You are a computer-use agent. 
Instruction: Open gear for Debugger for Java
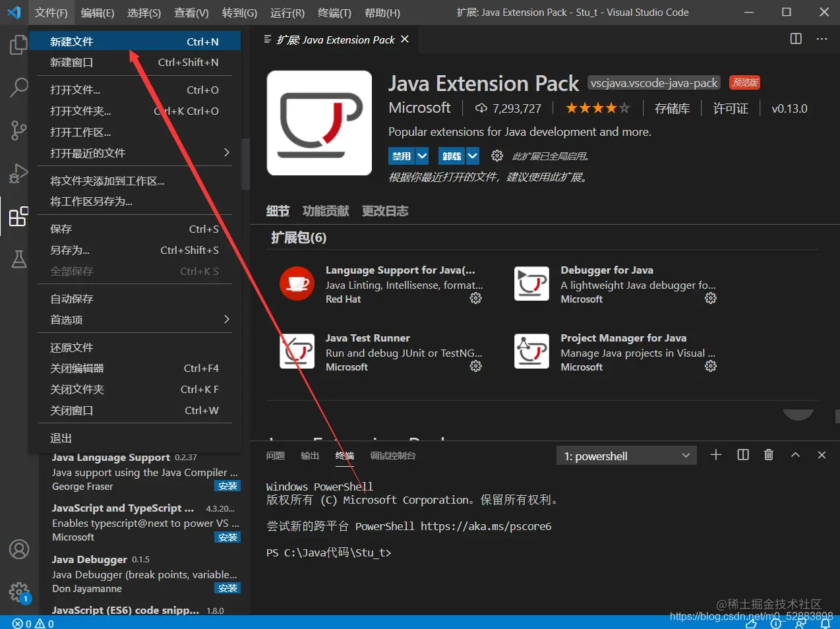[x=710, y=299]
